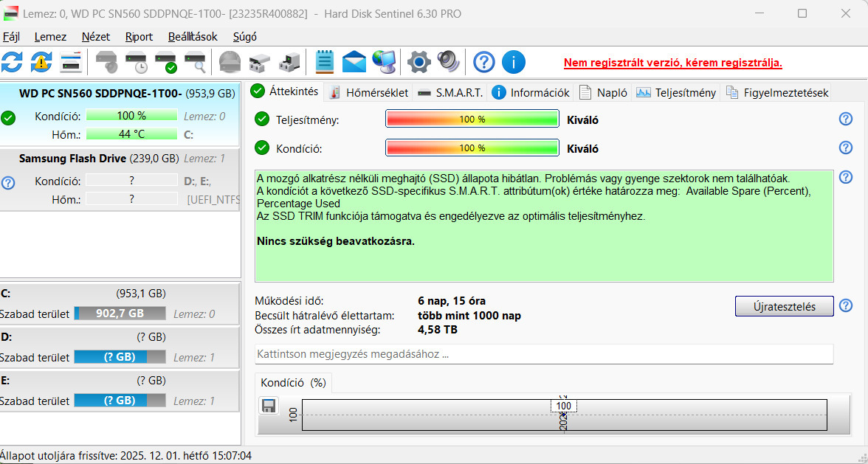Click the globe and monitor icon
This screenshot has height=464, width=868.
click(x=384, y=62)
